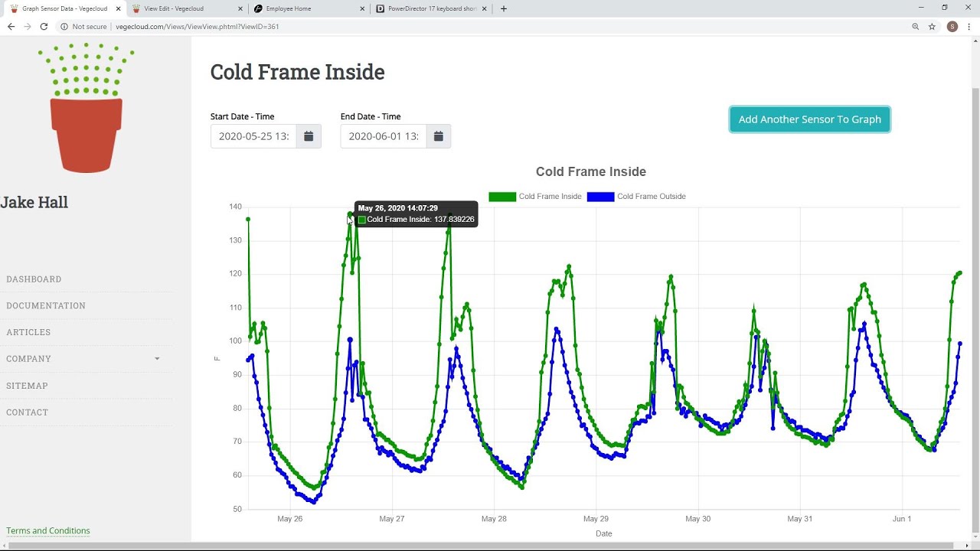The width and height of the screenshot is (980, 551).
Task: Open a new browser tab with plus
Action: [x=503, y=8]
